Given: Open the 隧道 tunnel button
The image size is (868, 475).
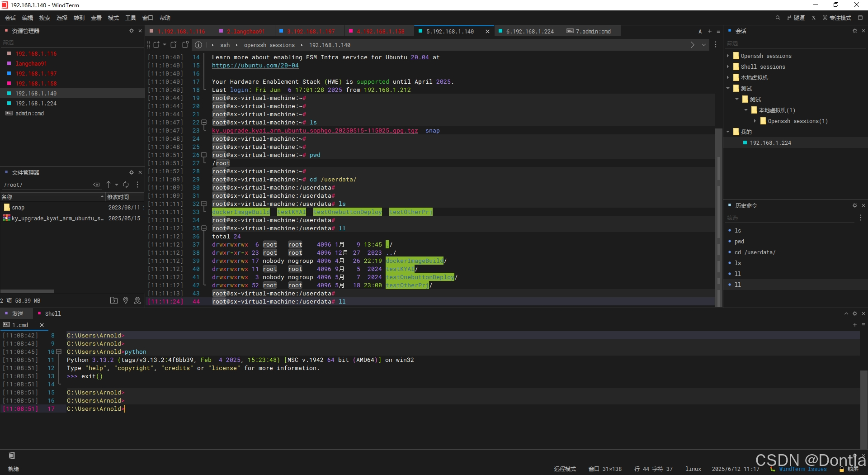Looking at the screenshot, I should pyautogui.click(x=796, y=18).
